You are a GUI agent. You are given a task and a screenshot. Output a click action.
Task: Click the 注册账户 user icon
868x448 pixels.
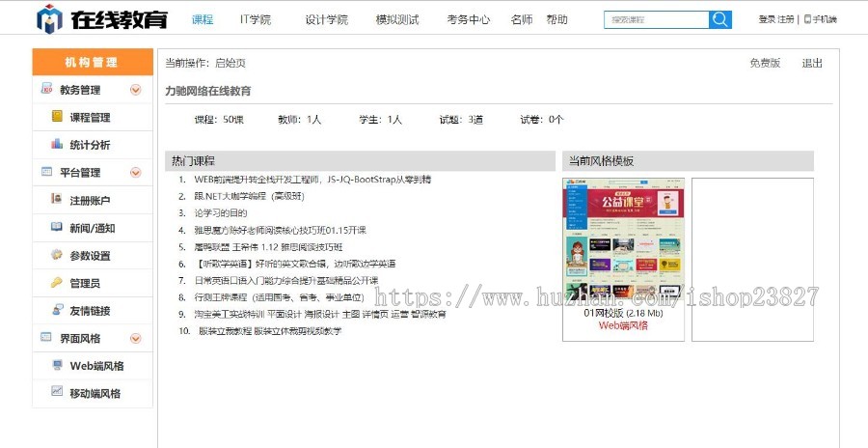tap(57, 201)
